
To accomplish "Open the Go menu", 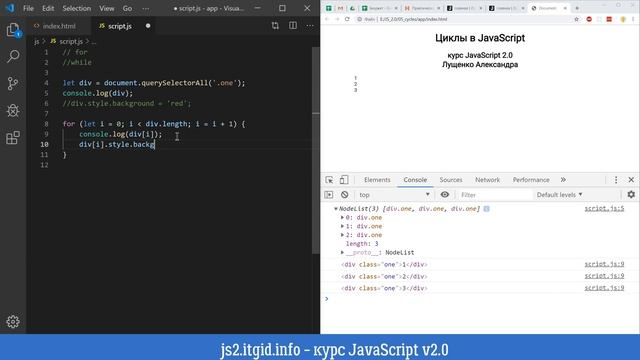I will pos(127,8).
